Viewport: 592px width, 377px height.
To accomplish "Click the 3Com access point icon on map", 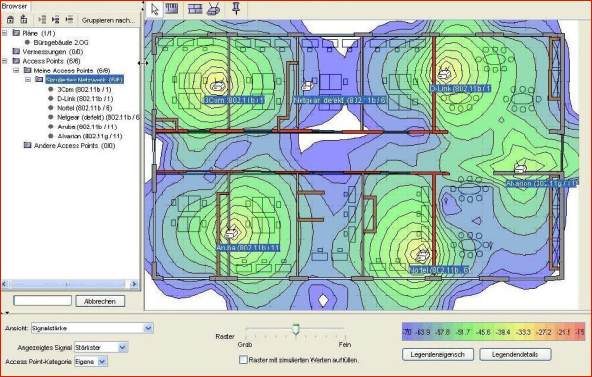I will tap(218, 86).
